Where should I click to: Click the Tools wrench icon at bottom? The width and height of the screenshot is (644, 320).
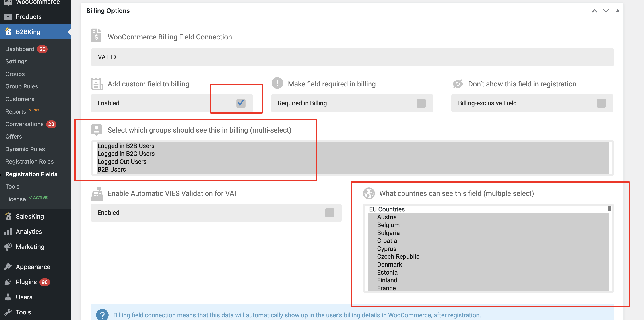[x=8, y=312]
